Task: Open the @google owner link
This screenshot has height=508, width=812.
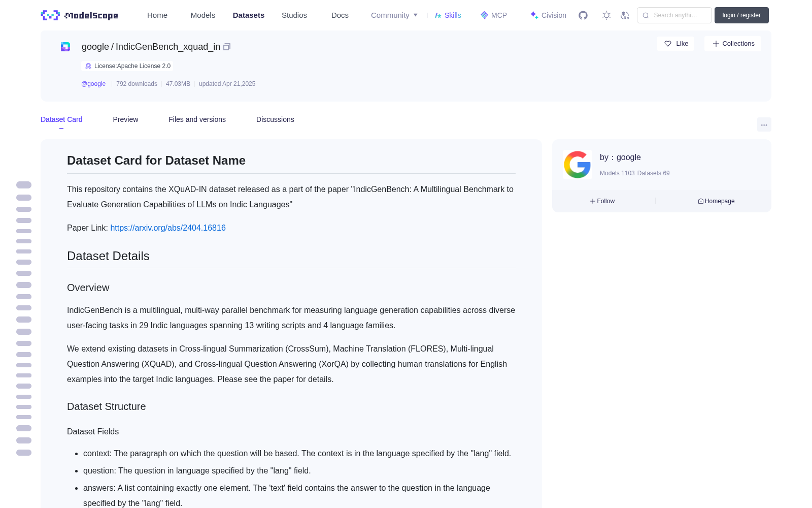Action: [x=93, y=84]
